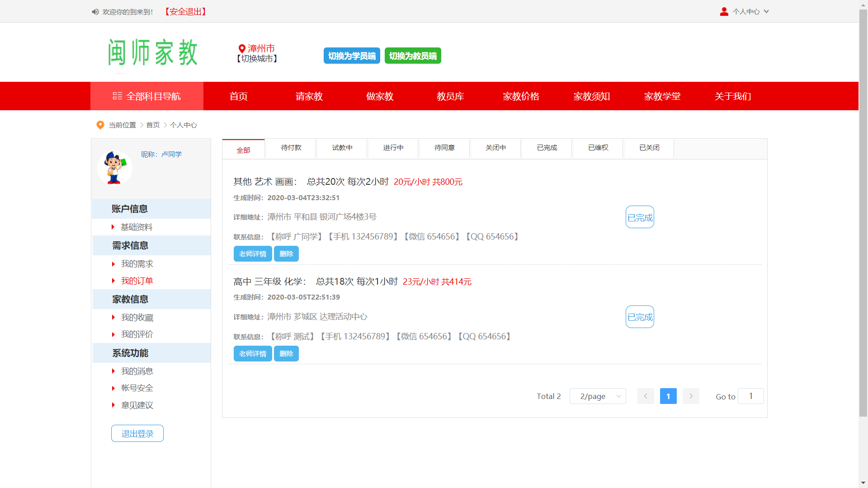This screenshot has height=488, width=868.
Task: Click the cartoon student avatar
Action: (115, 168)
